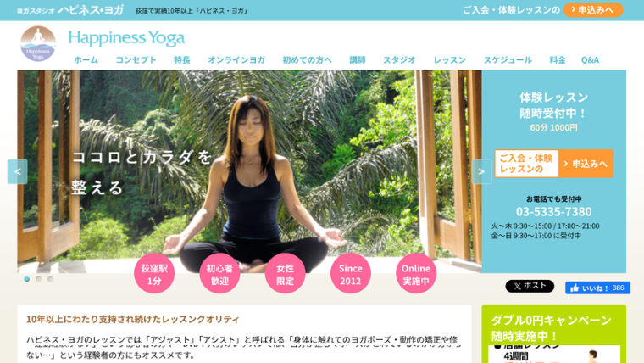Click the 荻窪駅1分 pink circle badge
The image size is (644, 363).
[x=154, y=273]
